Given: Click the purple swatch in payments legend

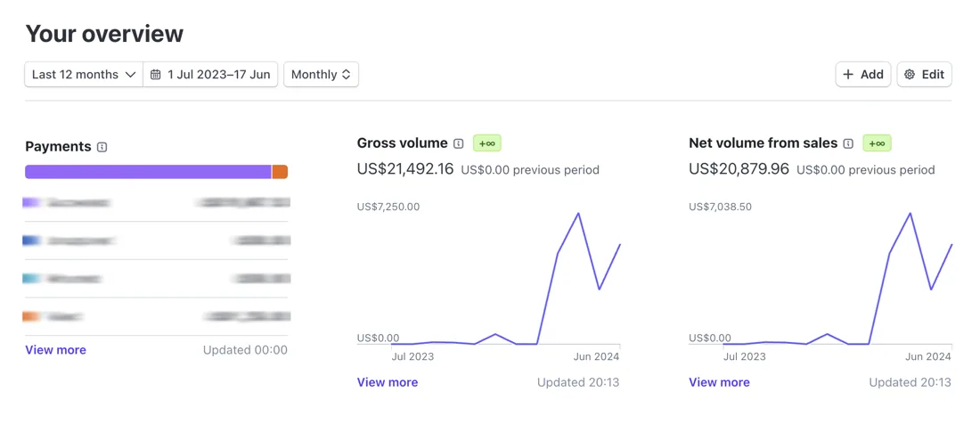Looking at the screenshot, I should point(31,202).
